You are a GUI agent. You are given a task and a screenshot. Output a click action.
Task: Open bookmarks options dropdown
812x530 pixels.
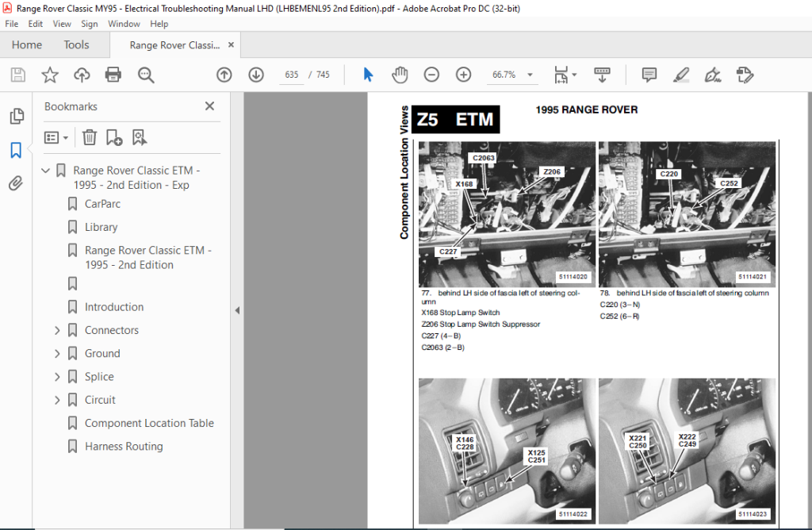click(56, 137)
